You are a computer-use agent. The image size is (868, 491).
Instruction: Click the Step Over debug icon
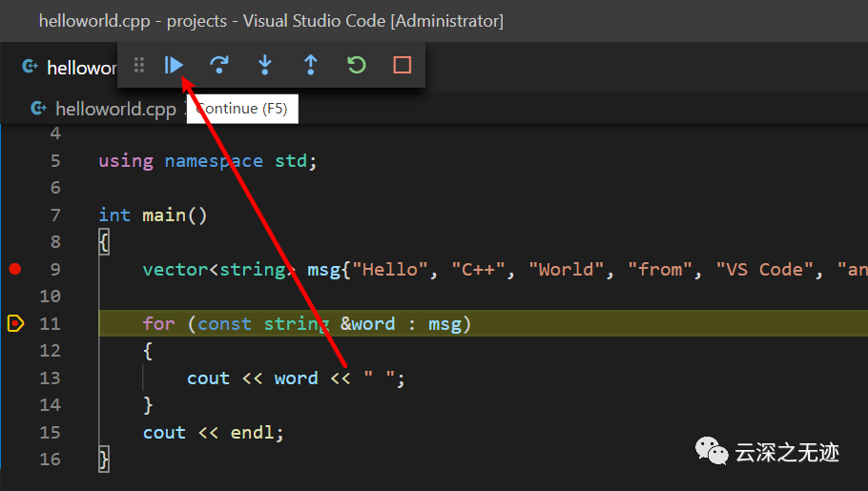pos(219,66)
